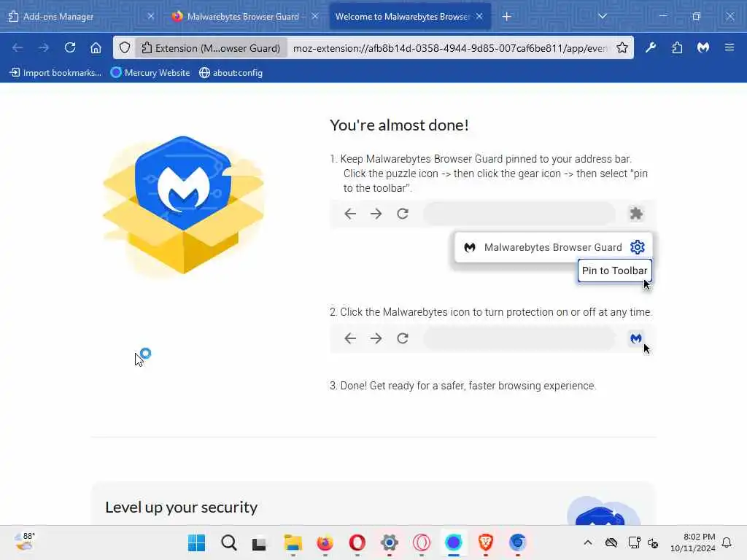Open a new browser tab
The width and height of the screenshot is (747, 560).
pos(506,17)
